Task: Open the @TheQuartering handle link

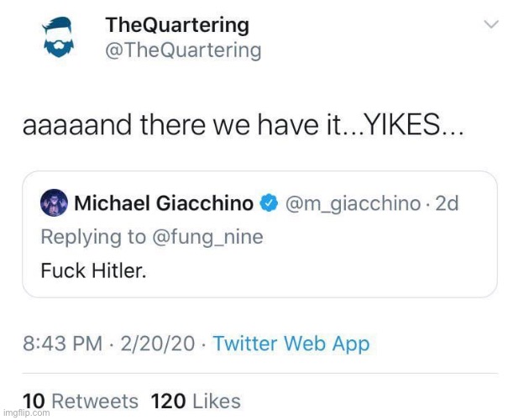Action: coord(182,51)
